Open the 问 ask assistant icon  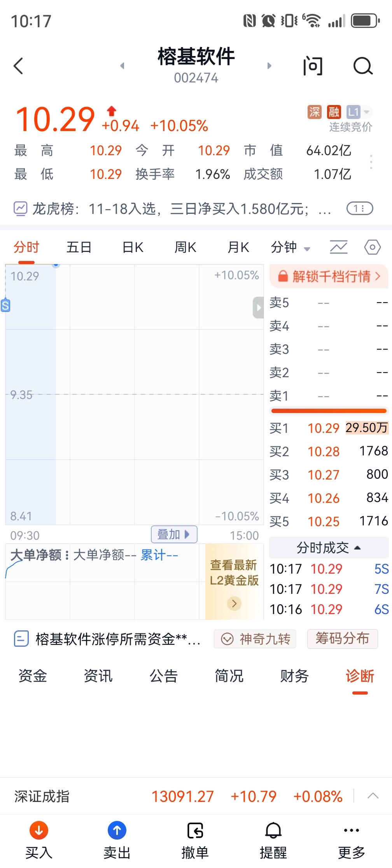pyautogui.click(x=313, y=66)
